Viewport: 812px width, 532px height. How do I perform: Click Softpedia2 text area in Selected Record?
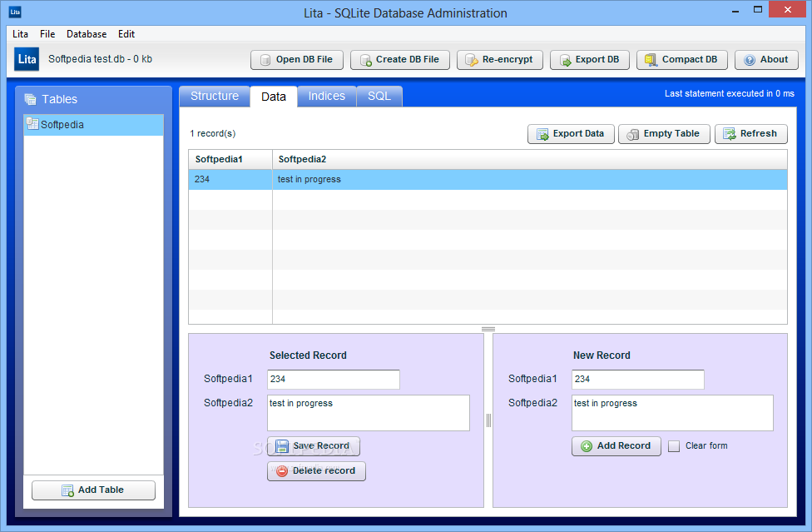(x=369, y=413)
